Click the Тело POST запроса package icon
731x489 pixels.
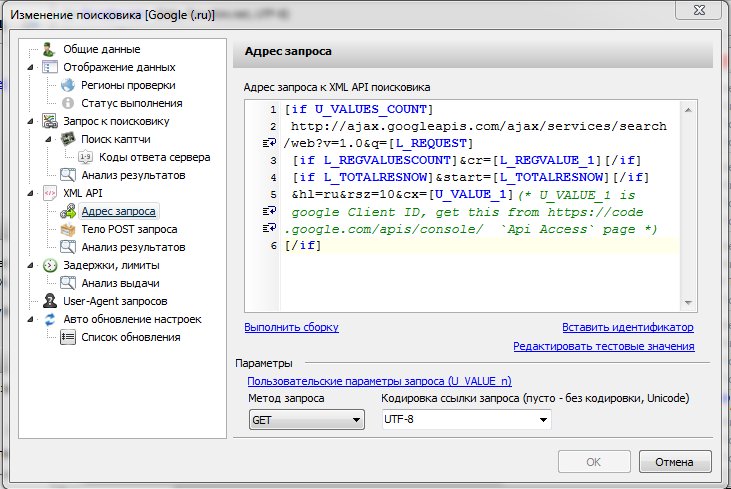pos(68,229)
